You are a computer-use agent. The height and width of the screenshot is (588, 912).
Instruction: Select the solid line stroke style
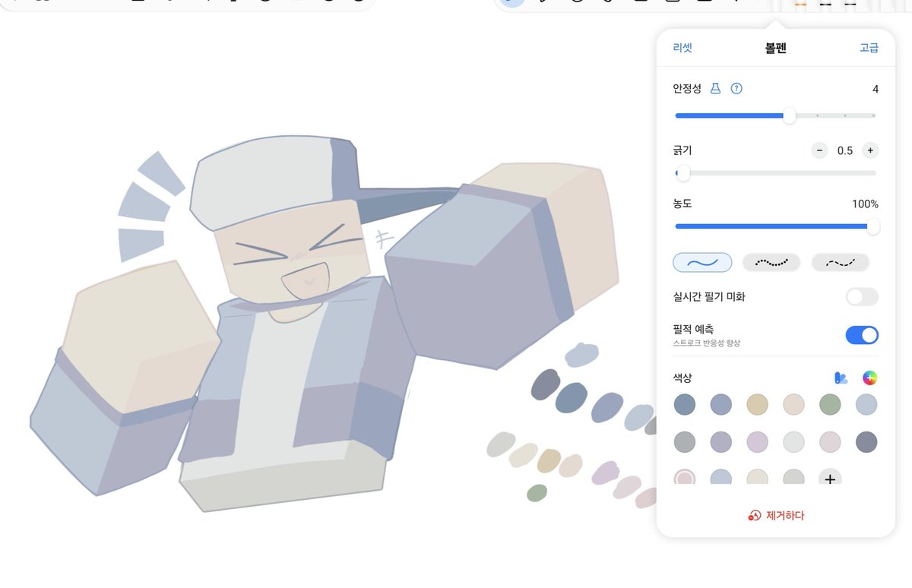(x=702, y=262)
